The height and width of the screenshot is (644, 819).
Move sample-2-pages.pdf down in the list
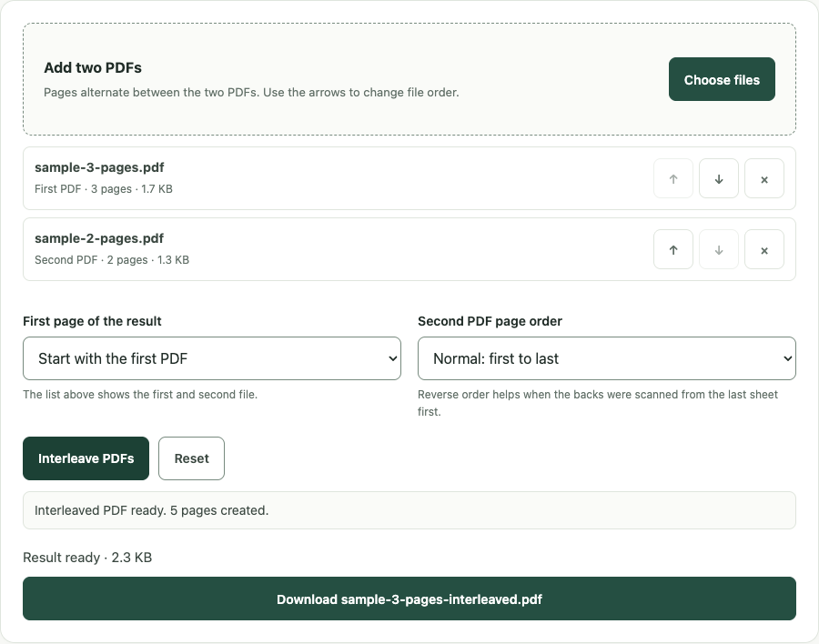(719, 249)
